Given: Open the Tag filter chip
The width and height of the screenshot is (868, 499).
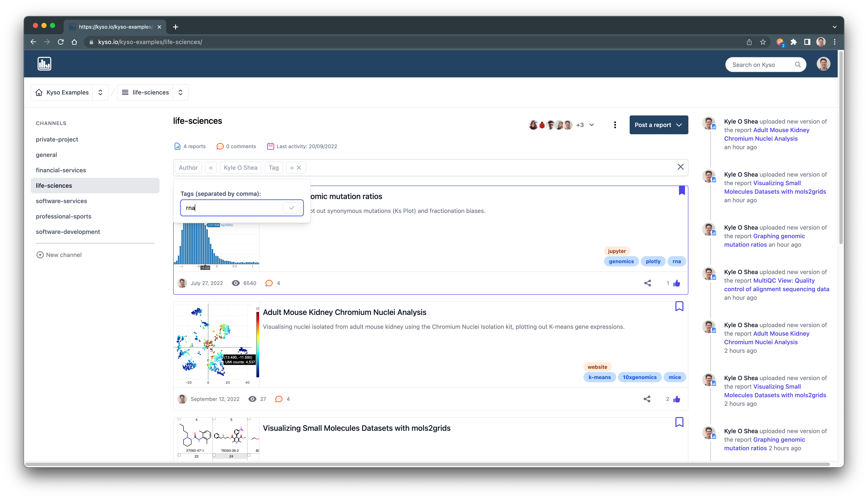Looking at the screenshot, I should (x=273, y=168).
